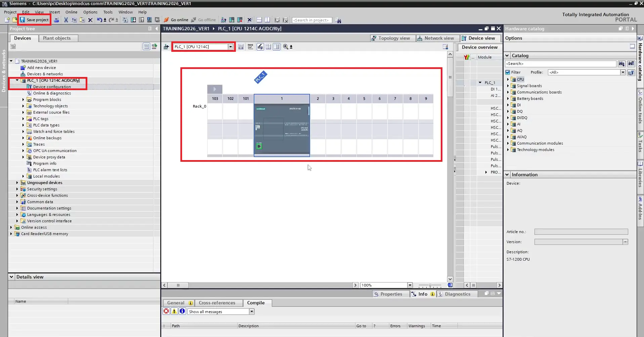The height and width of the screenshot is (337, 644).
Task: Click the Undo icon in the toolbar
Action: click(x=99, y=20)
